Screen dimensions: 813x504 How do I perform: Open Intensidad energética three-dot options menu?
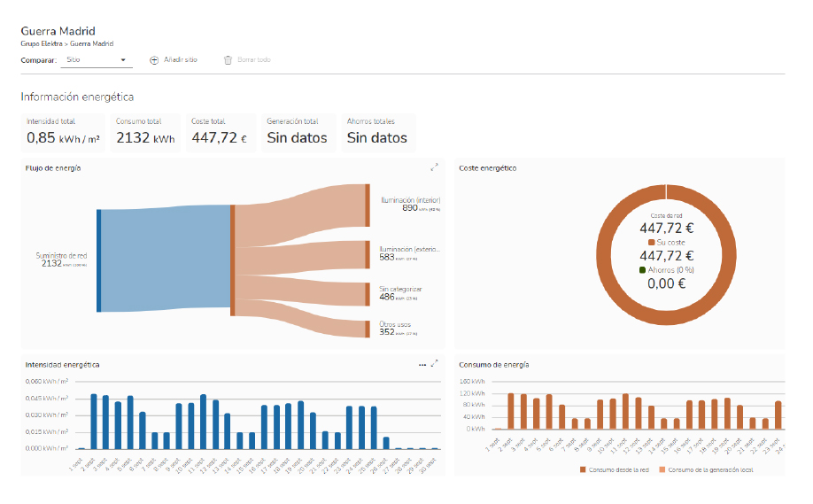coord(422,365)
